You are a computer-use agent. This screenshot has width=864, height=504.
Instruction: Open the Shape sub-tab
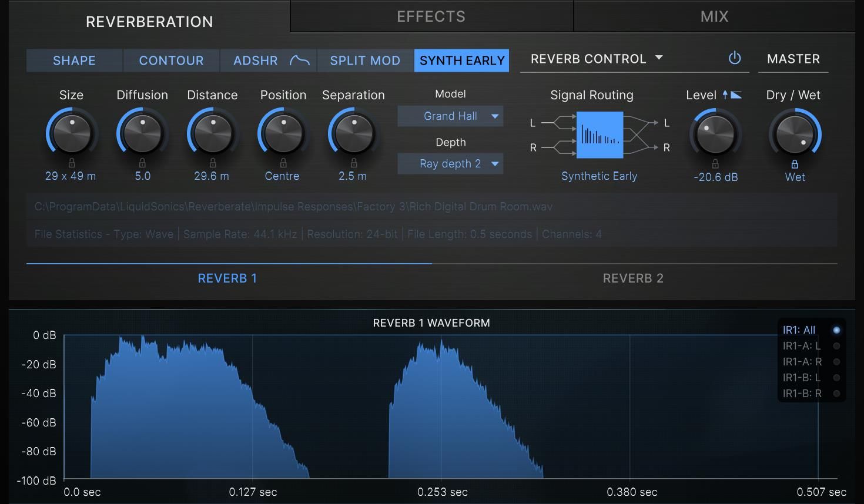click(x=74, y=61)
